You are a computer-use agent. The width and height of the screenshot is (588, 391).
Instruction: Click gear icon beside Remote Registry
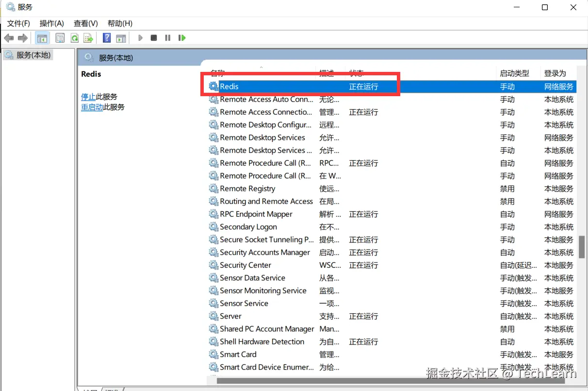213,188
